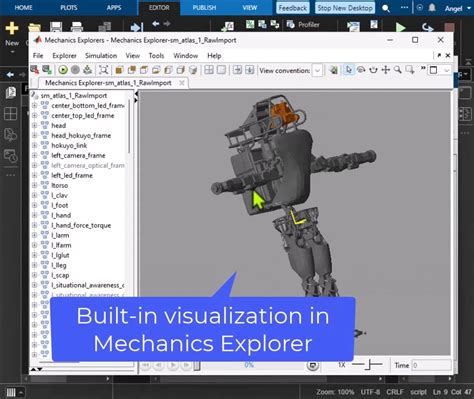Click the Zoom to Fit icon in explorer toolbar

tap(104, 70)
